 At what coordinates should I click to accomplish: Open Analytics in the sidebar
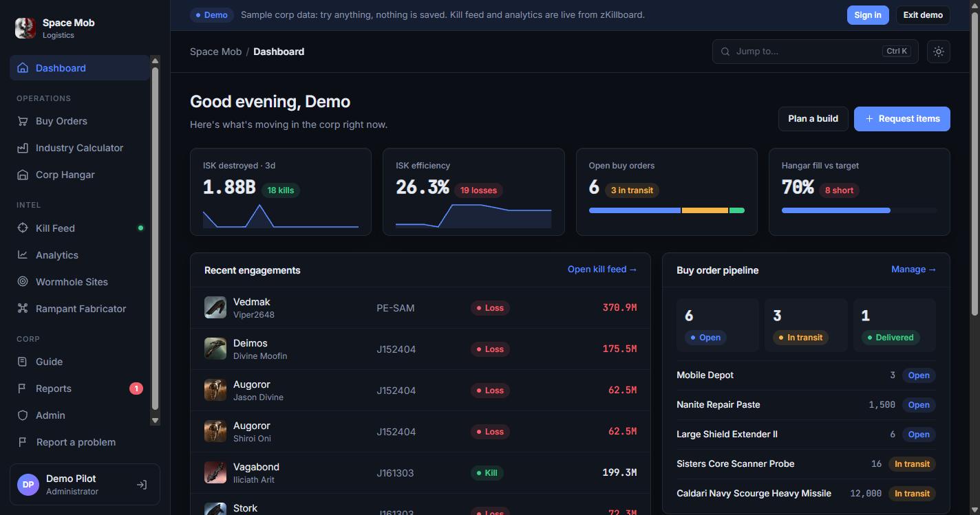[x=79, y=255]
